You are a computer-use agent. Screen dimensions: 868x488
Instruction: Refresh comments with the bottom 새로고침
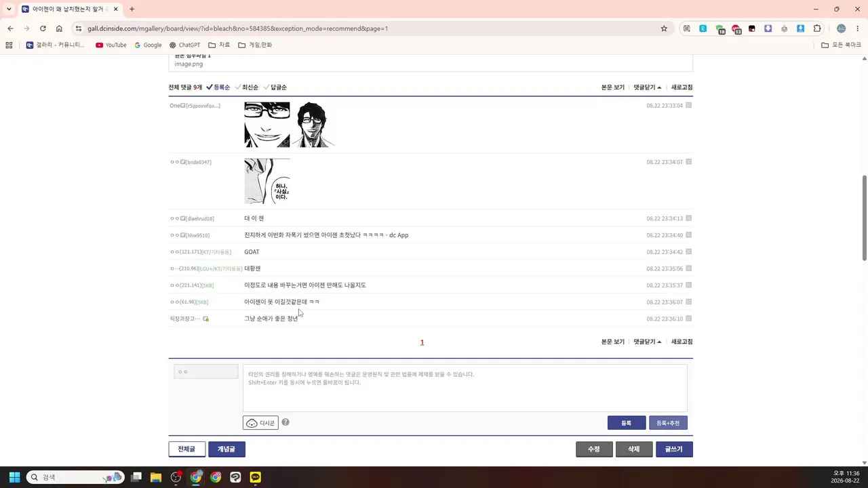(x=682, y=342)
